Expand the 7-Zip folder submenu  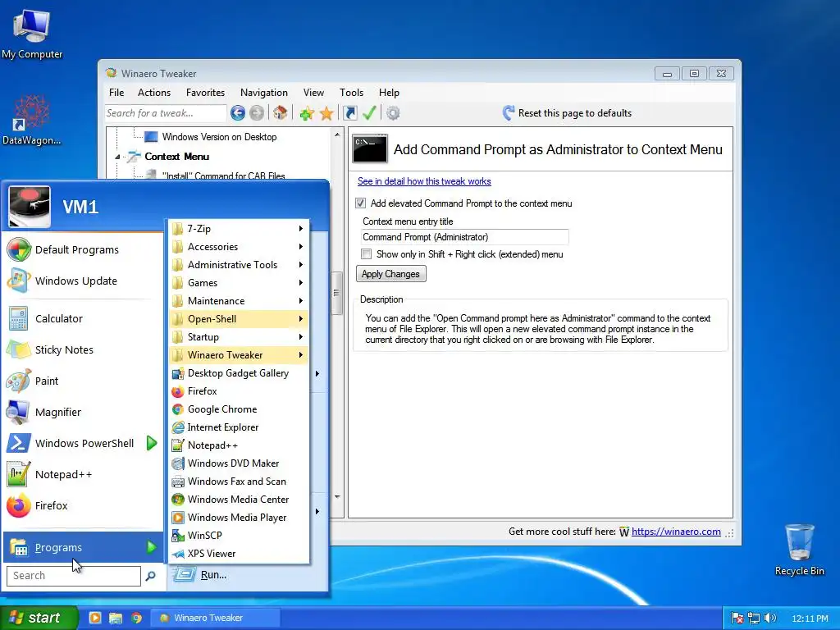point(239,229)
